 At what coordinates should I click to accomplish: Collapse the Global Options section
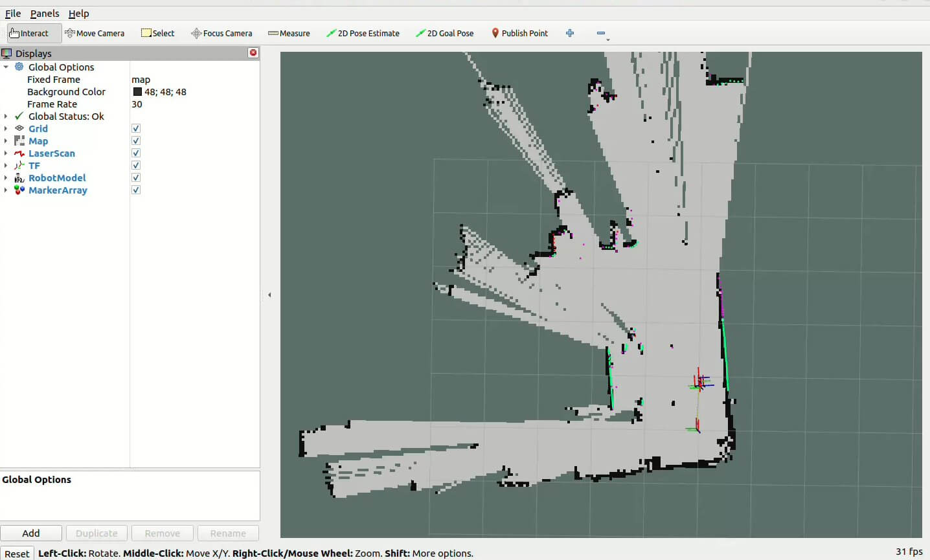coord(6,67)
